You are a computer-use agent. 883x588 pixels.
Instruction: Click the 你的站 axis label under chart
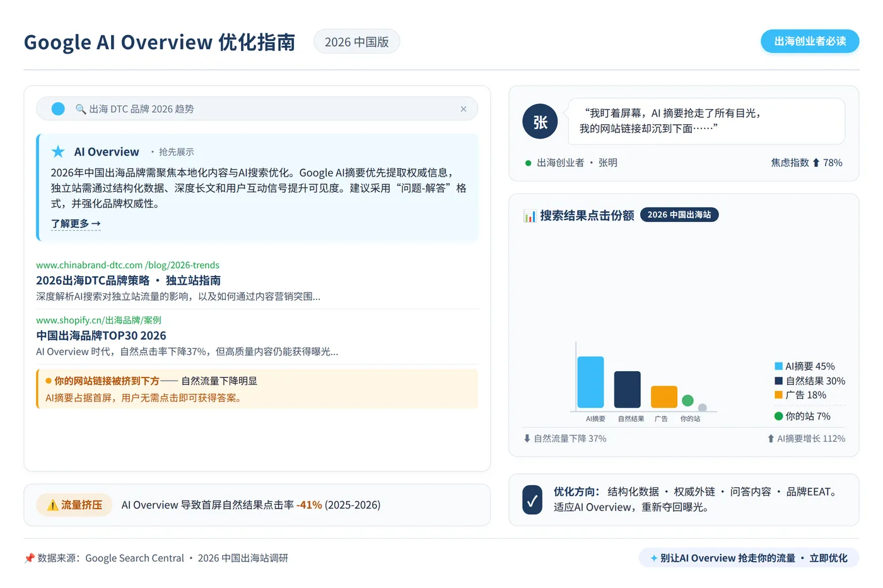click(691, 419)
